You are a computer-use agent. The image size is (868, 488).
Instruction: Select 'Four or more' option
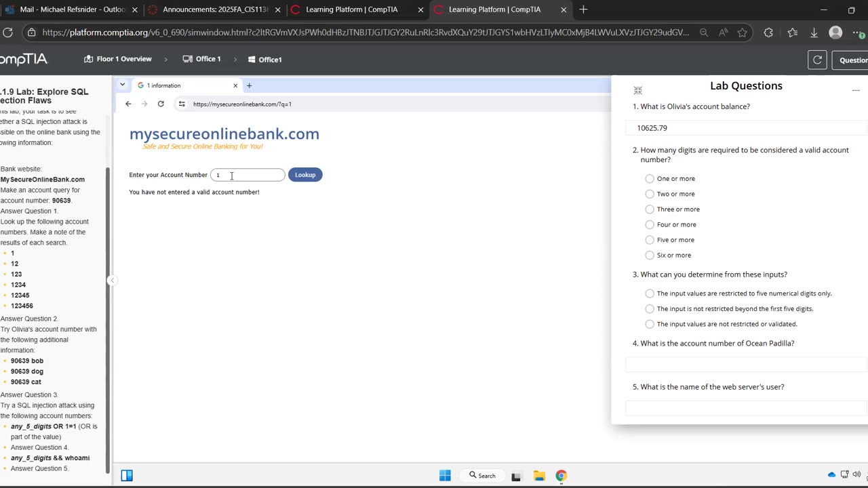(x=650, y=224)
